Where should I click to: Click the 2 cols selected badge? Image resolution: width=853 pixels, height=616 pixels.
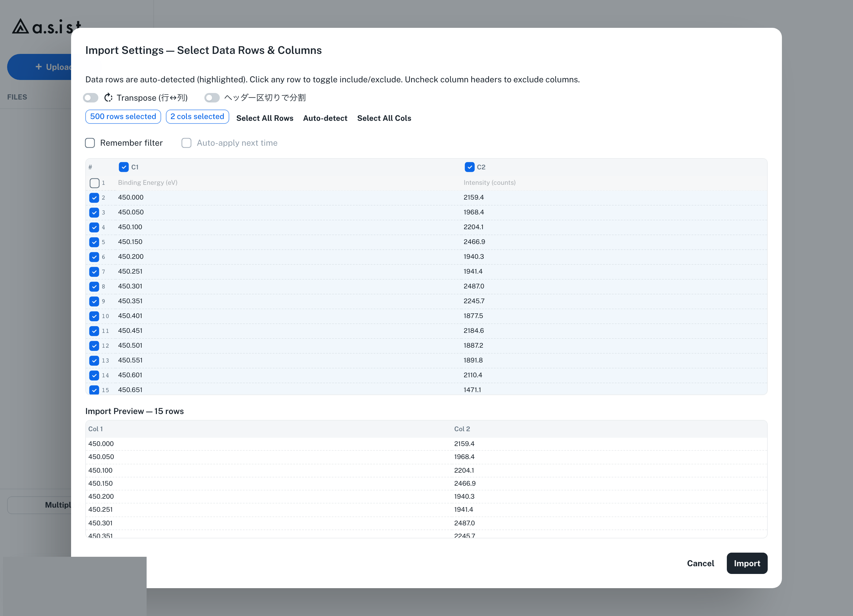coord(198,117)
